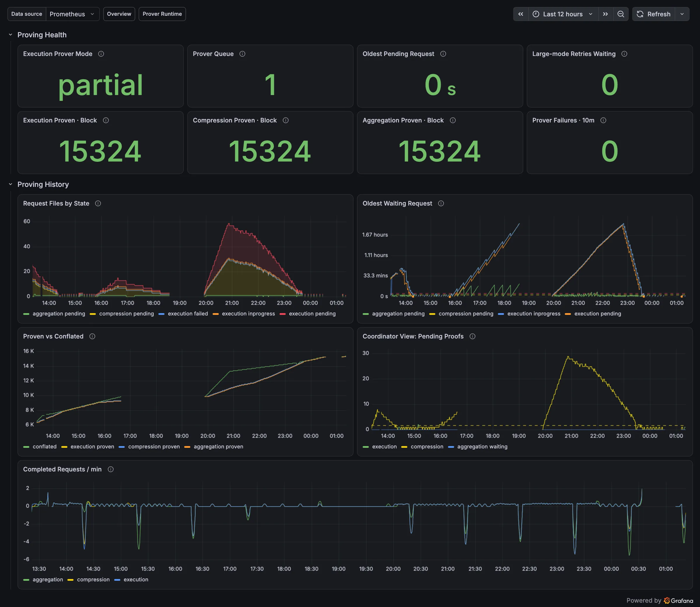Click info icon for Compression Proven · Block

click(286, 120)
